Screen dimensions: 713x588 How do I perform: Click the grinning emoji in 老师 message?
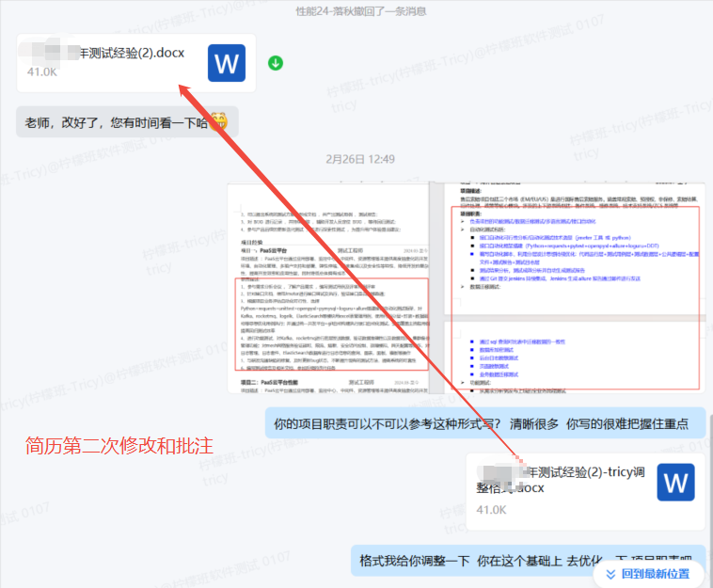[218, 121]
